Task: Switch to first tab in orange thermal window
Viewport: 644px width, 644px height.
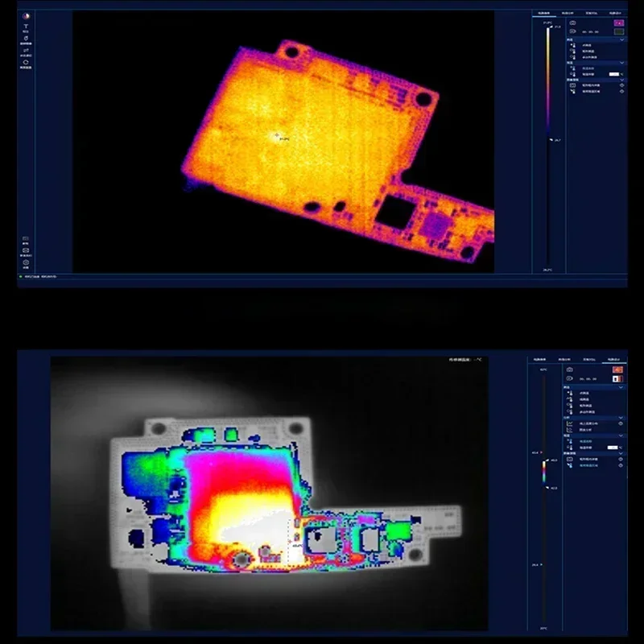Action: tap(544, 13)
